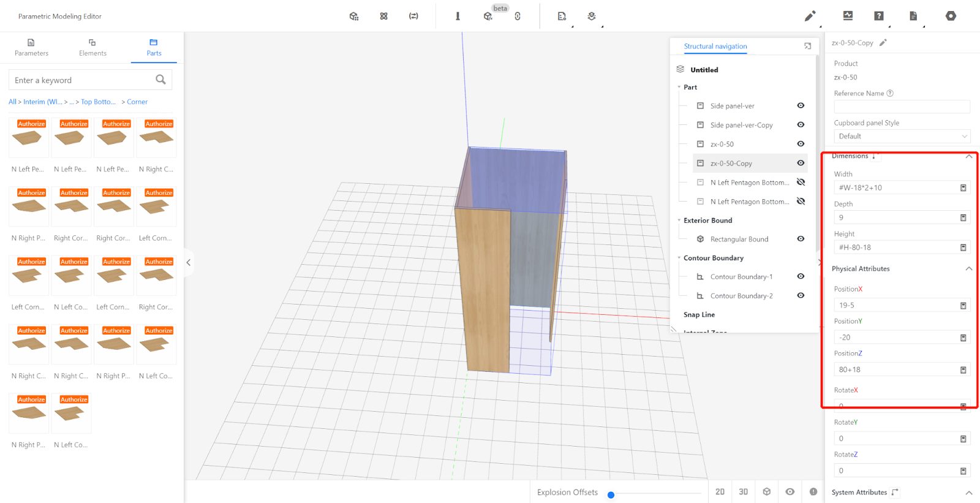Click the Top Botto... breadcrumb link
Screen dimensions: 980x503
click(98, 102)
